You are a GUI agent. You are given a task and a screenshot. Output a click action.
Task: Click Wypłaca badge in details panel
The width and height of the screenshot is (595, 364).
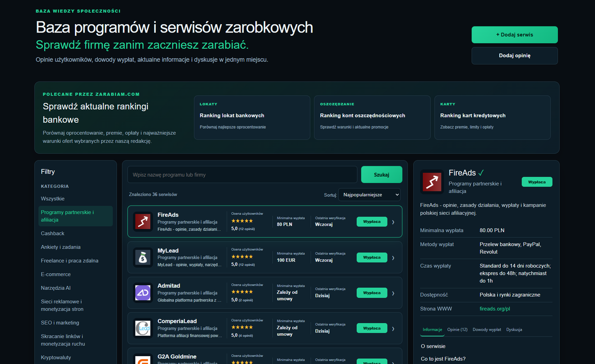pyautogui.click(x=537, y=182)
